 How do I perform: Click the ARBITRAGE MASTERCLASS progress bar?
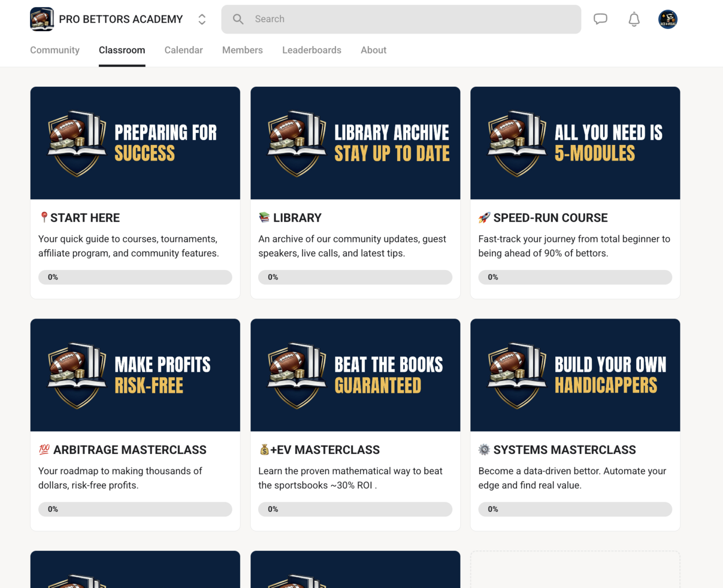pyautogui.click(x=135, y=509)
